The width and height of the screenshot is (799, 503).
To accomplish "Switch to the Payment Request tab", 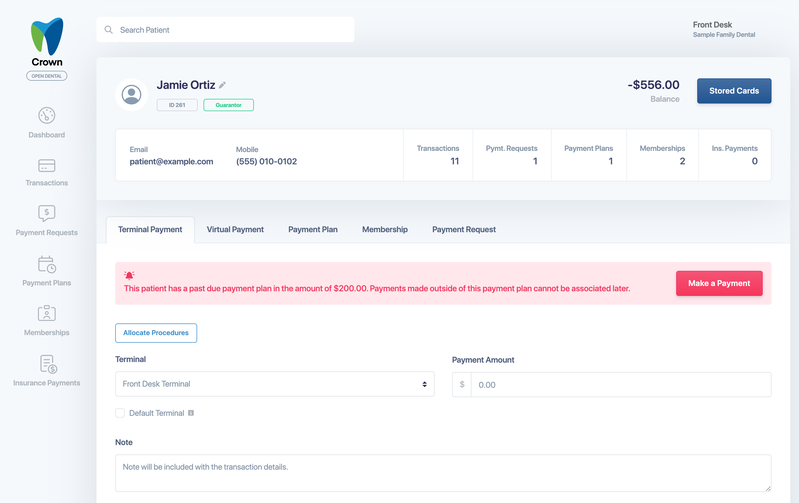I will [464, 229].
